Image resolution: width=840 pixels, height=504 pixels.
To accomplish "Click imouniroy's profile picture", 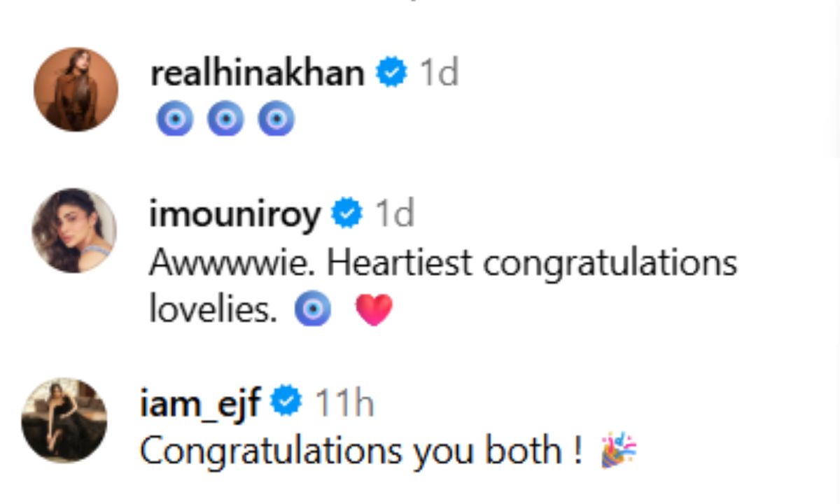I will [x=76, y=230].
